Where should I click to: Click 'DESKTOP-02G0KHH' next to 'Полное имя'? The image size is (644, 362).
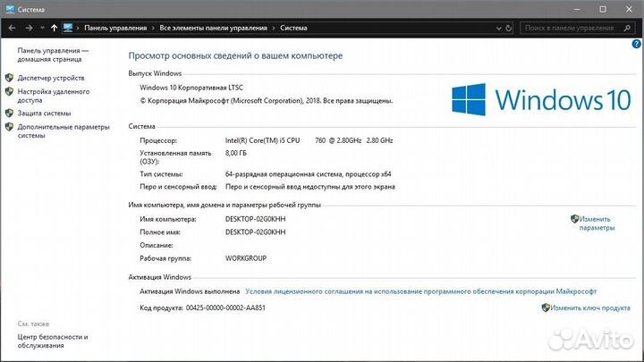tap(256, 232)
